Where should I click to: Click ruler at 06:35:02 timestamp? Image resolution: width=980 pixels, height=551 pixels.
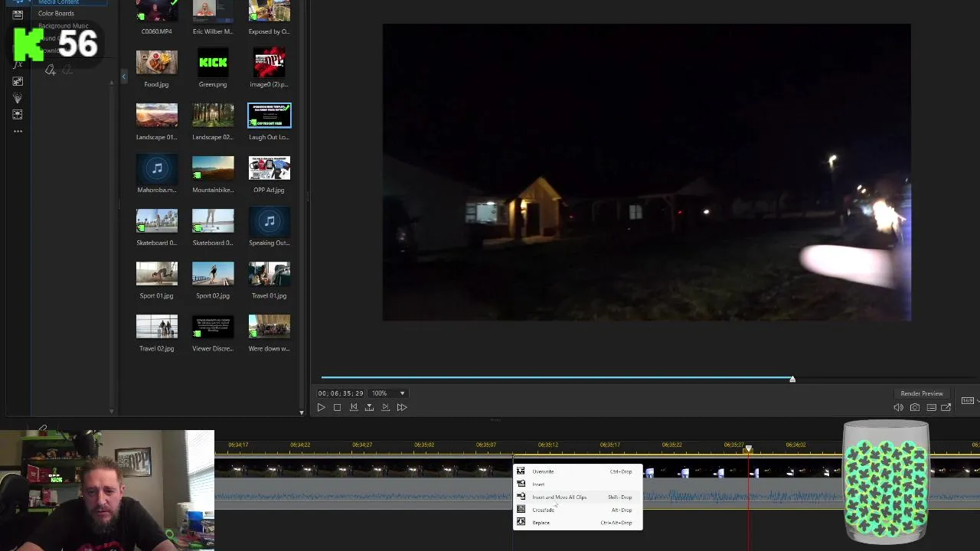click(423, 445)
